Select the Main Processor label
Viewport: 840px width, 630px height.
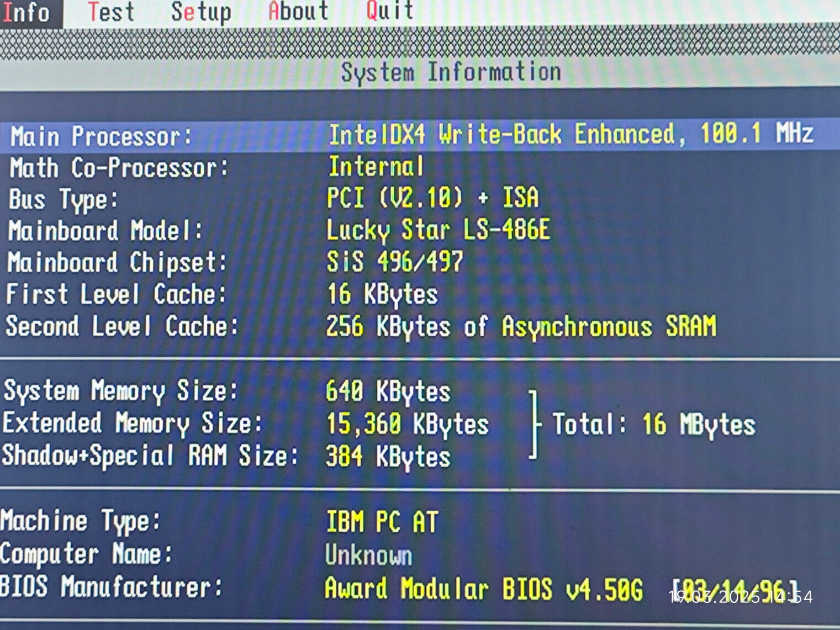point(102,136)
